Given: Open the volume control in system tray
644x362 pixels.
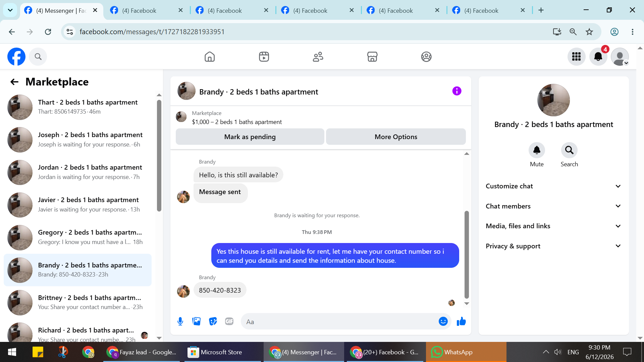Looking at the screenshot, I should tap(558, 352).
